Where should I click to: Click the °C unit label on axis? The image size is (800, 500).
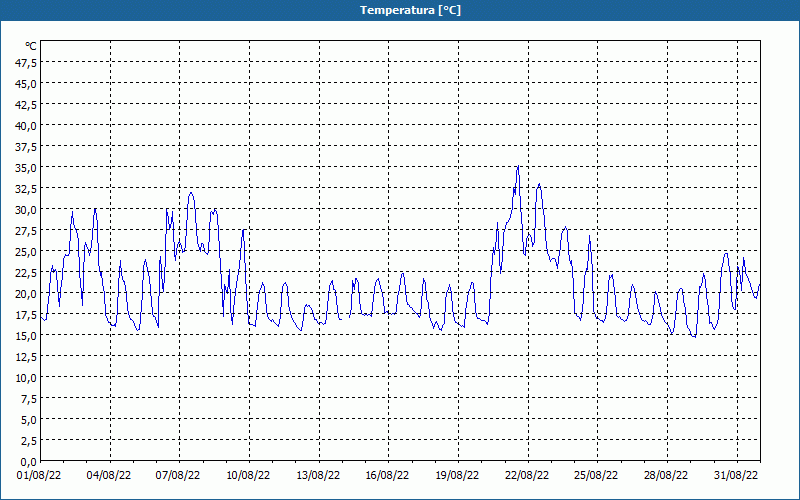(x=31, y=46)
